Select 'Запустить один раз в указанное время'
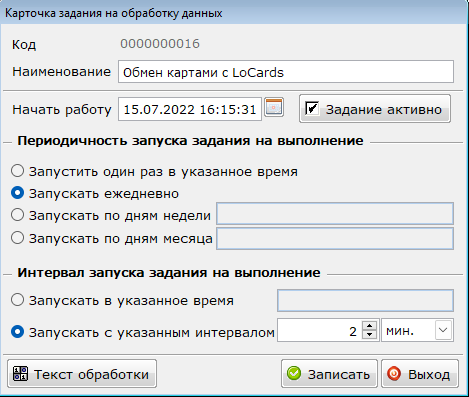469x397 pixels. 17,171
